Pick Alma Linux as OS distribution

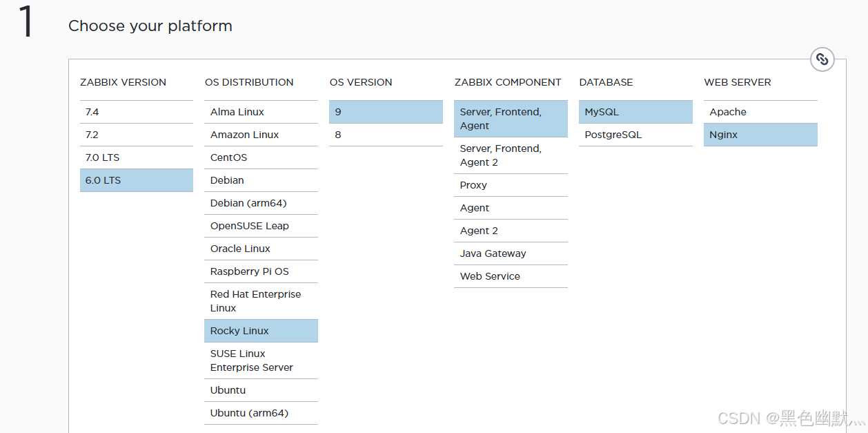[262, 112]
